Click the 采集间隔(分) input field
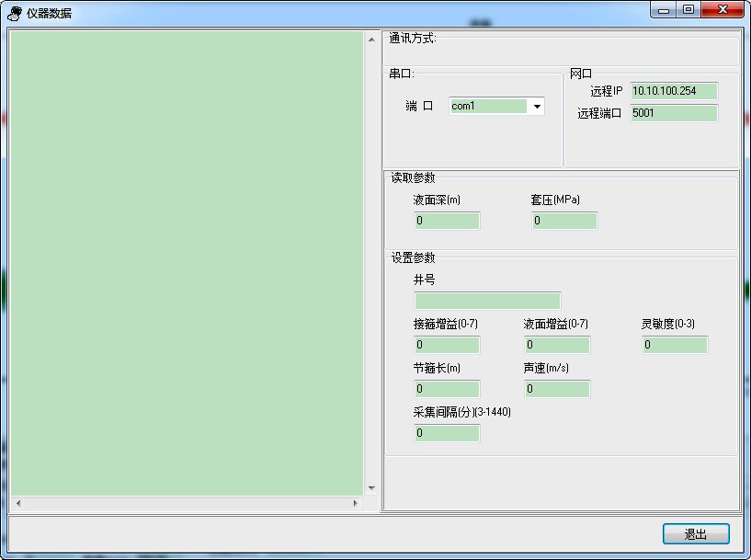The image size is (751, 560). click(447, 433)
